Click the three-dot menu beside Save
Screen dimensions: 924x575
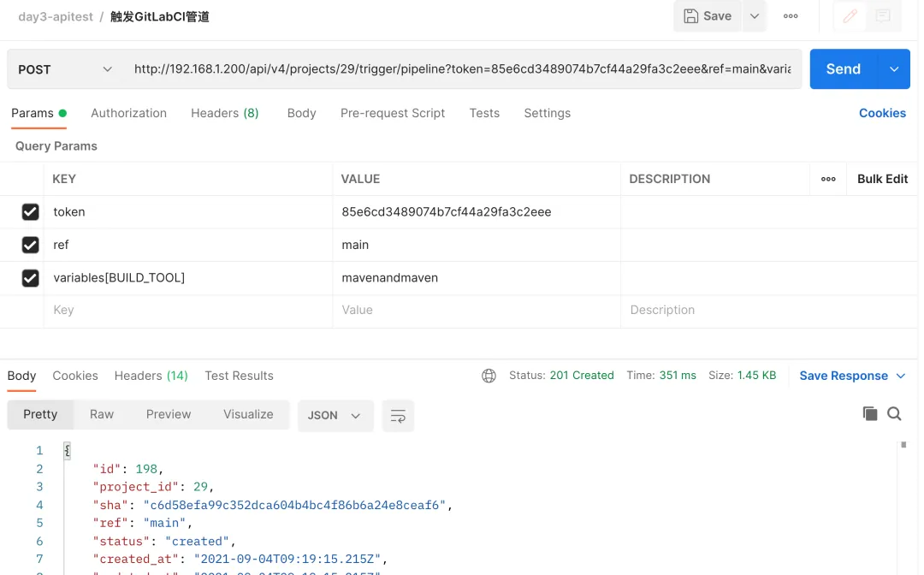coord(791,16)
